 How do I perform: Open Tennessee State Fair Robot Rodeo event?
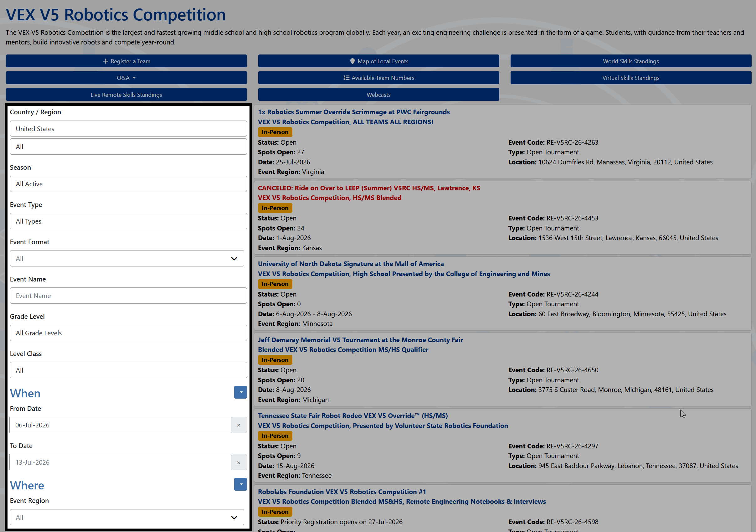pos(353,416)
